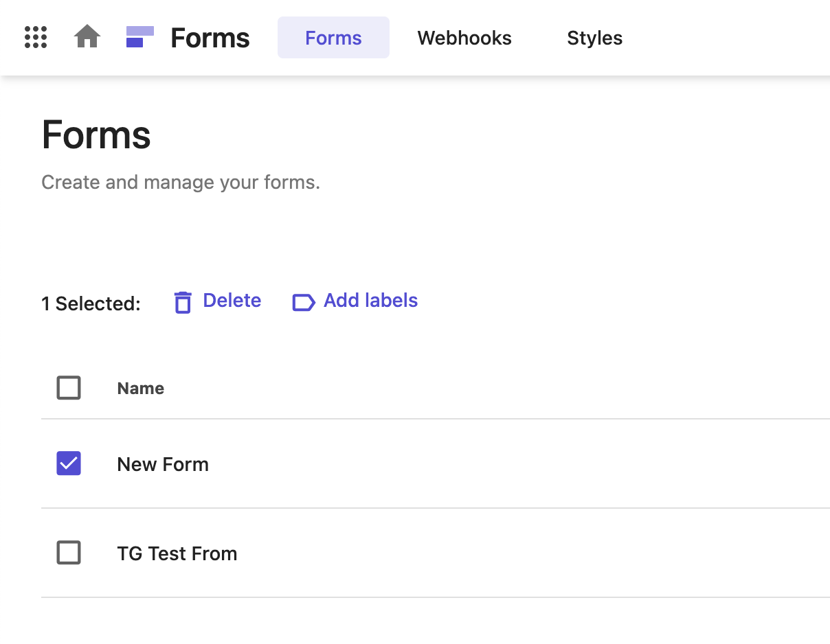The height and width of the screenshot is (644, 830).
Task: Click the label tag icon
Action: pos(304,302)
